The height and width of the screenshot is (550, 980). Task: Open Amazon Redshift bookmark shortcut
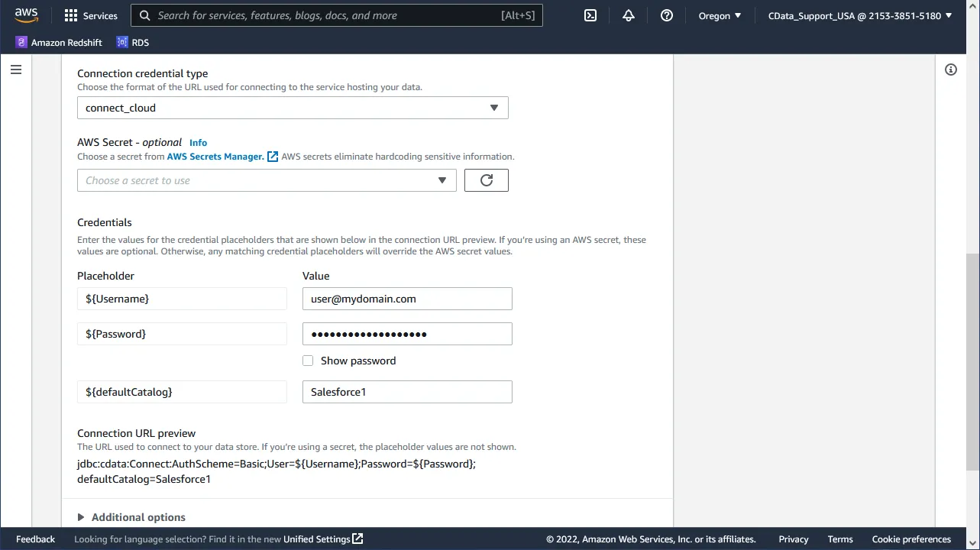[59, 43]
